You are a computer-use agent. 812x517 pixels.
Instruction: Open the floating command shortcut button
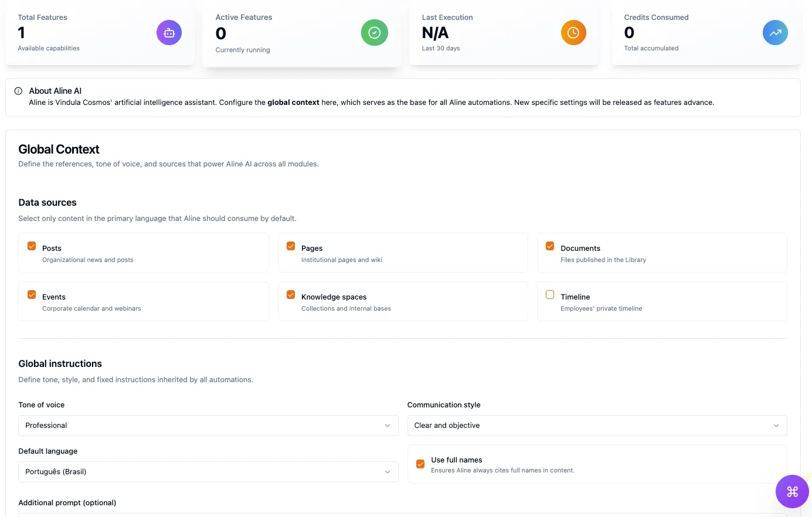point(793,491)
